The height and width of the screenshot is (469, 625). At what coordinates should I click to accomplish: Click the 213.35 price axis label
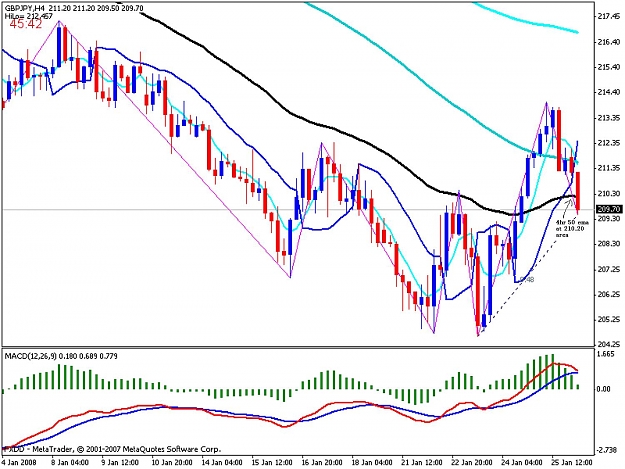[609, 118]
